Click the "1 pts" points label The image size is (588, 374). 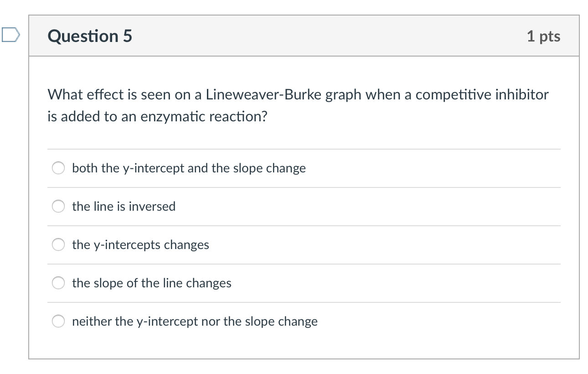[x=543, y=36]
